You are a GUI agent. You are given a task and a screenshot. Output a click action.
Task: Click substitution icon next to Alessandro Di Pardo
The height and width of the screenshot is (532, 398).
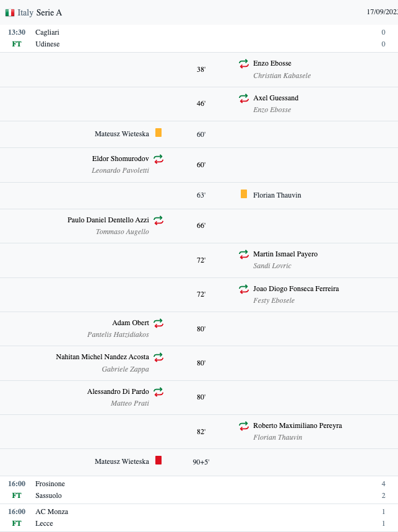(x=158, y=391)
